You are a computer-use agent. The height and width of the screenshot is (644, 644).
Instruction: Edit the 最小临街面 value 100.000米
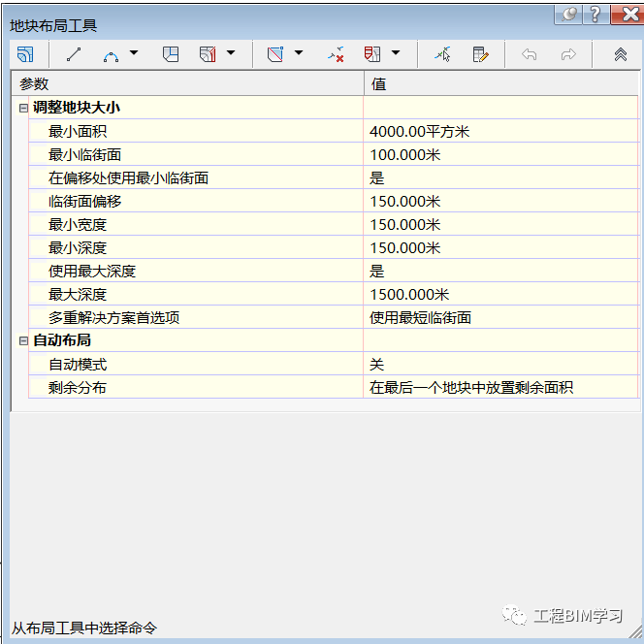click(x=501, y=155)
